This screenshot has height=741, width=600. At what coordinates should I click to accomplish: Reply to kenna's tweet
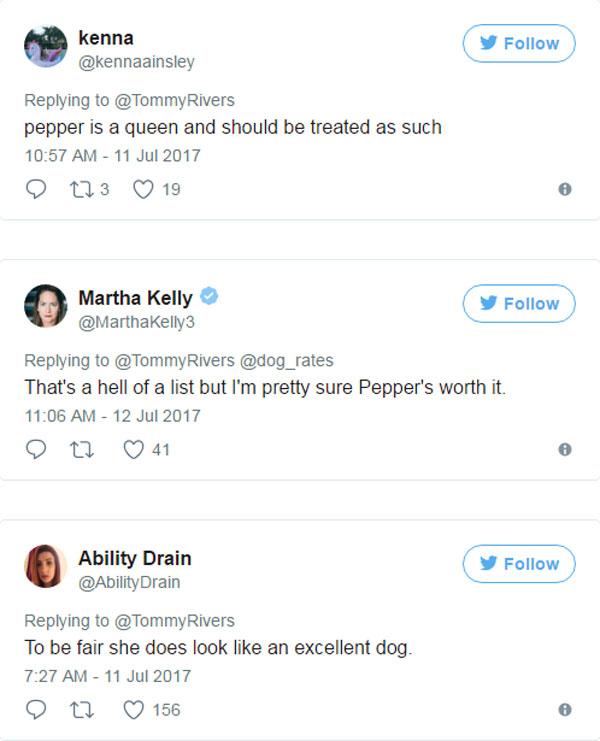click(x=35, y=189)
